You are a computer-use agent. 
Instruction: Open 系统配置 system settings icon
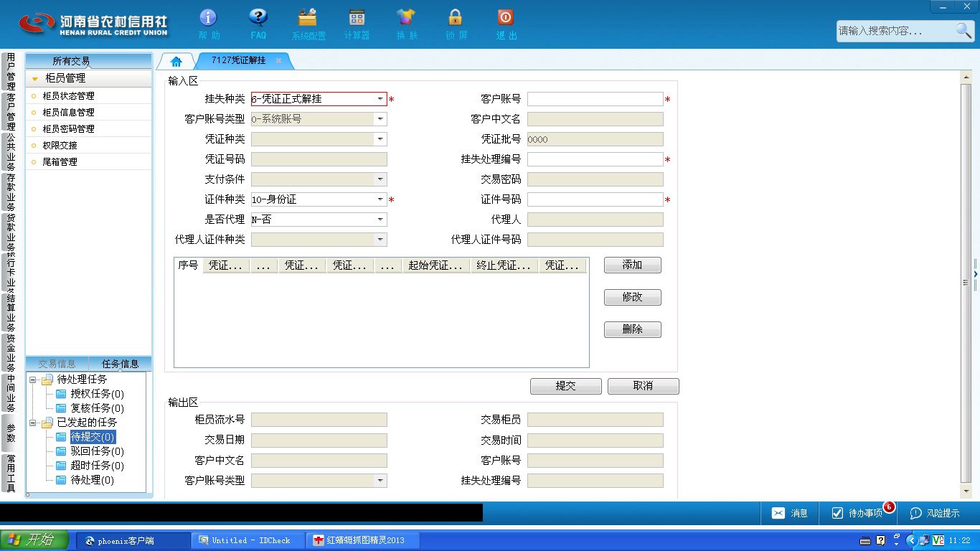(308, 17)
